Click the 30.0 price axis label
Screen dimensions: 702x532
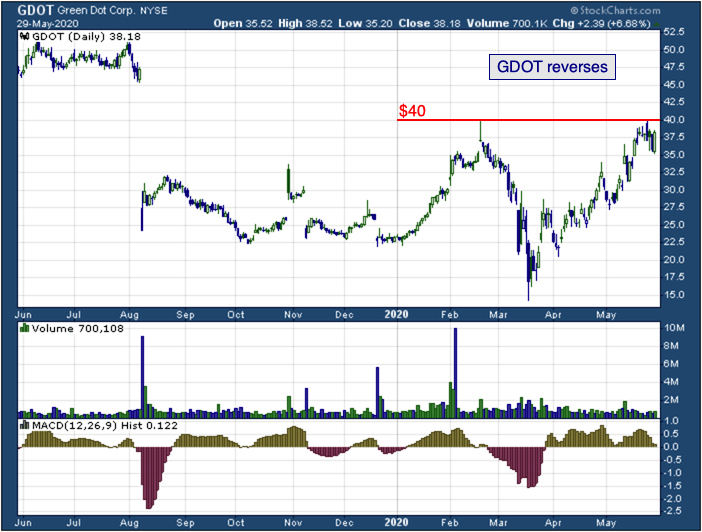674,189
